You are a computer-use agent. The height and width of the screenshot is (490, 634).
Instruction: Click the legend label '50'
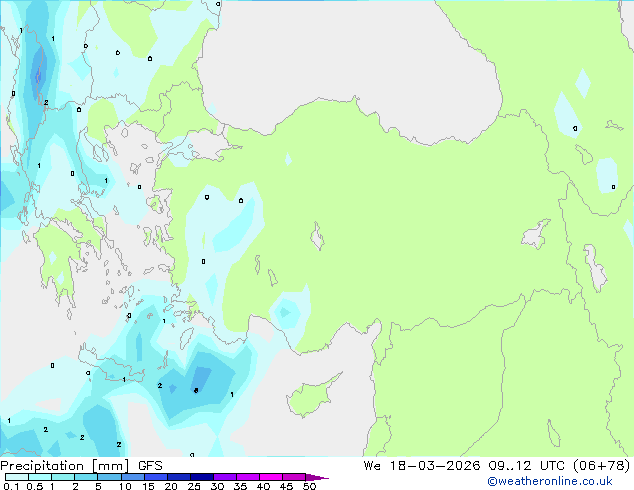(309, 486)
